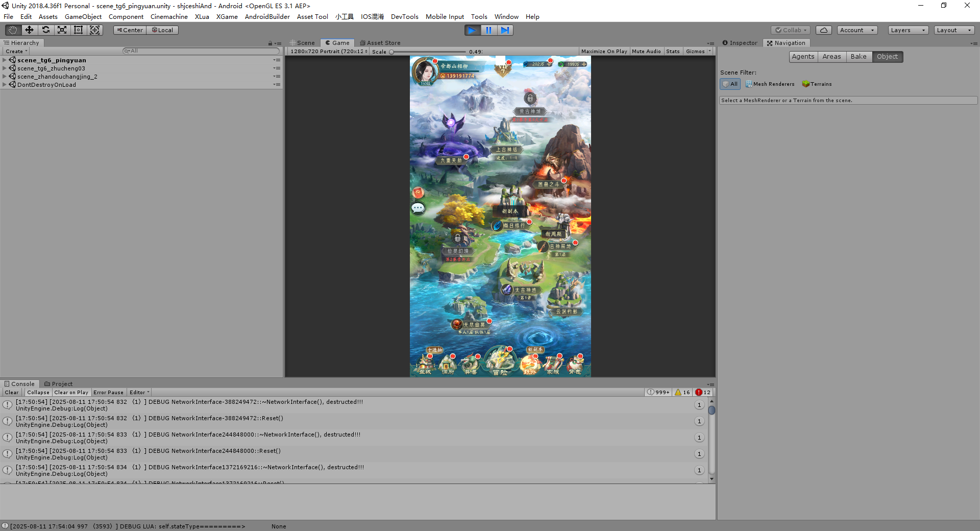
Task: Click the info message count icon in Console
Action: pyautogui.click(x=658, y=392)
